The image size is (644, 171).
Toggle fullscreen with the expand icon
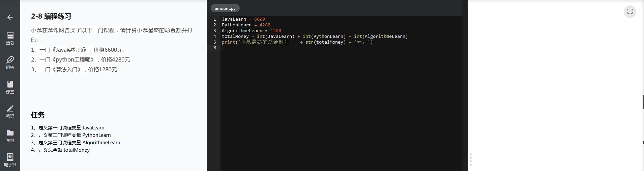coord(630,11)
